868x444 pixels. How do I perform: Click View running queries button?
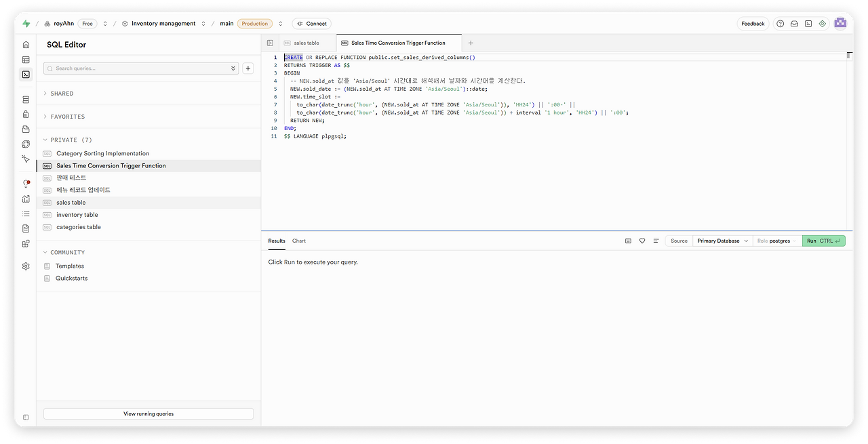point(149,413)
